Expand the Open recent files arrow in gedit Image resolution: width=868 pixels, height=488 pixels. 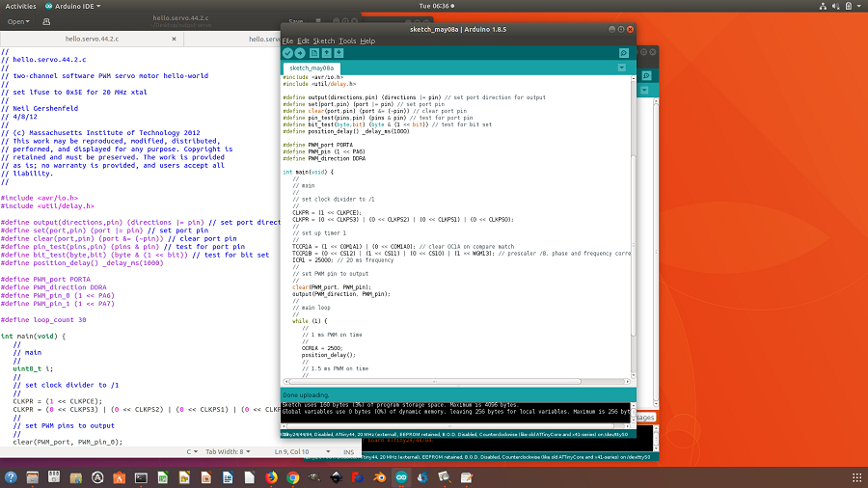28,21
